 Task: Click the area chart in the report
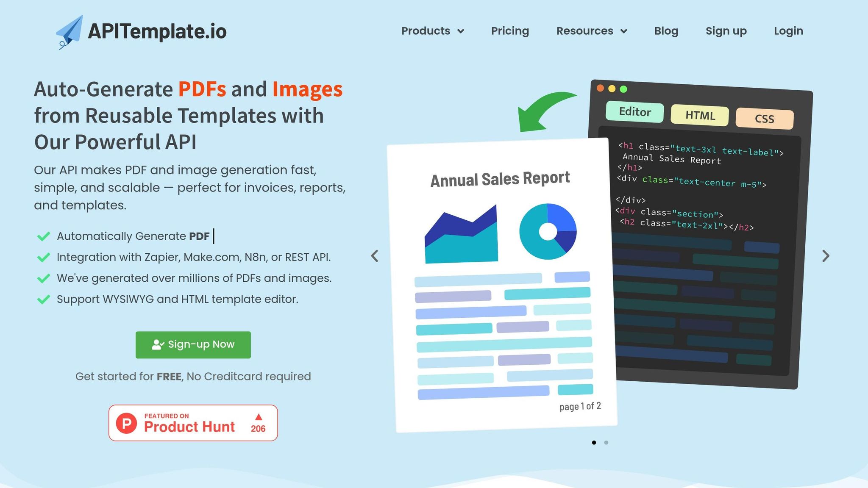point(461,234)
